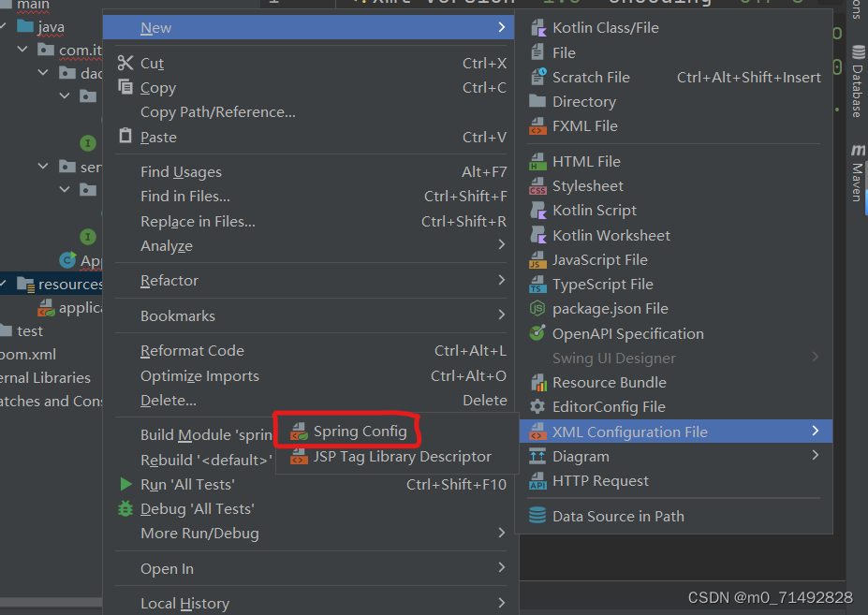Viewport: 868px width, 615px height.
Task: Create an EditorConfig File
Action: tap(610, 406)
